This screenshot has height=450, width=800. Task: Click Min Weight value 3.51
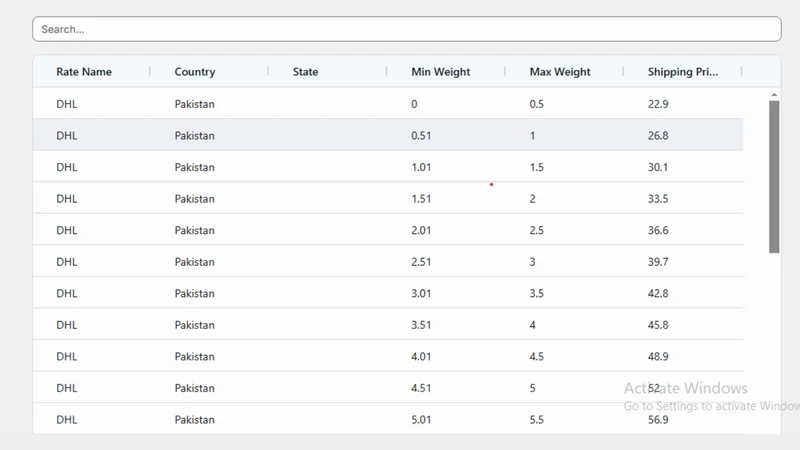click(x=421, y=325)
